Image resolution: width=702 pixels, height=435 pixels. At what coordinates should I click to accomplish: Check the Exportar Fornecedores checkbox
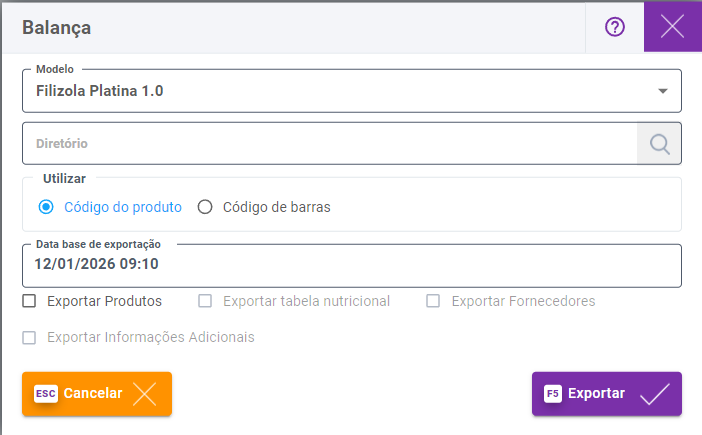click(433, 301)
